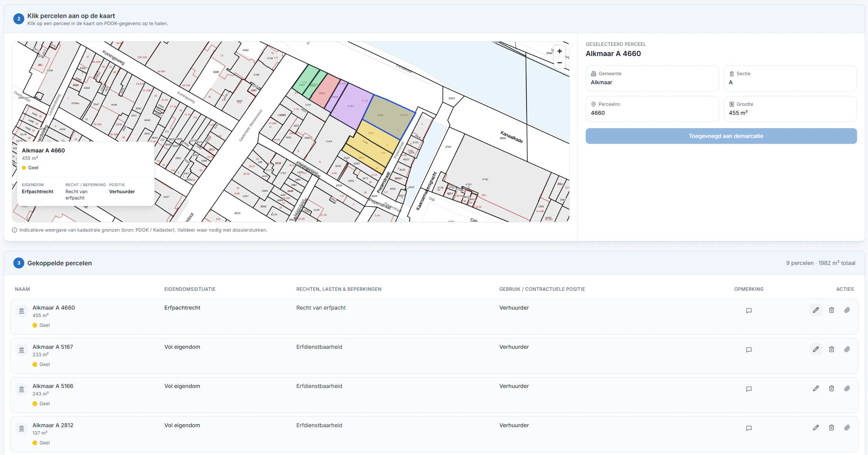The height and width of the screenshot is (455, 868).
Task: Delete the Alkmaar A 5167 parcel row
Action: [x=832, y=349]
